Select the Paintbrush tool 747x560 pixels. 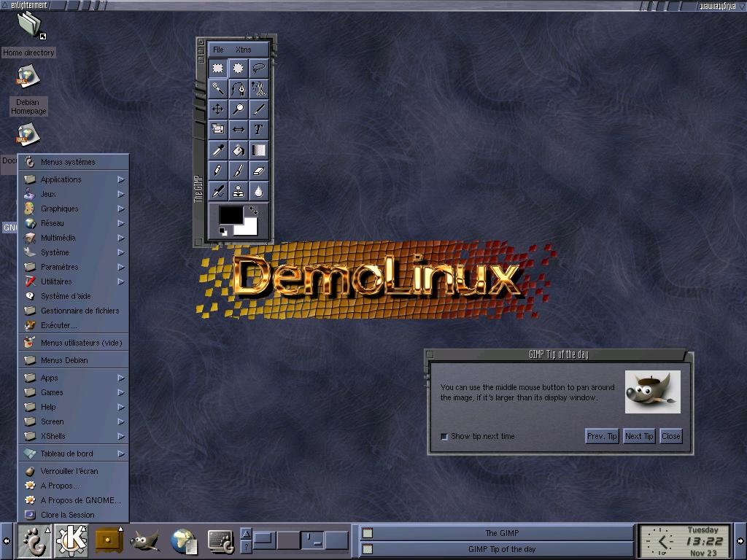click(x=239, y=171)
